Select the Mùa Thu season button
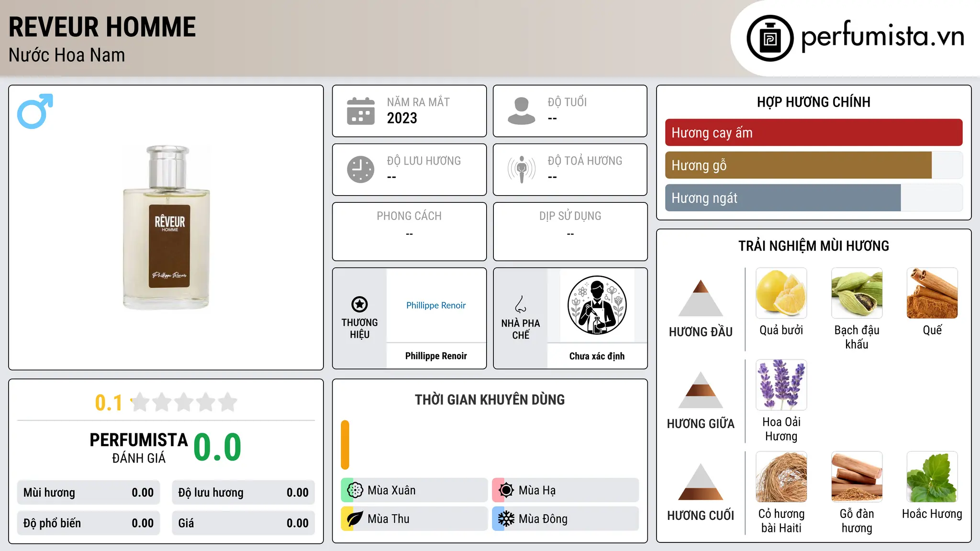The height and width of the screenshot is (551, 980). (x=414, y=519)
